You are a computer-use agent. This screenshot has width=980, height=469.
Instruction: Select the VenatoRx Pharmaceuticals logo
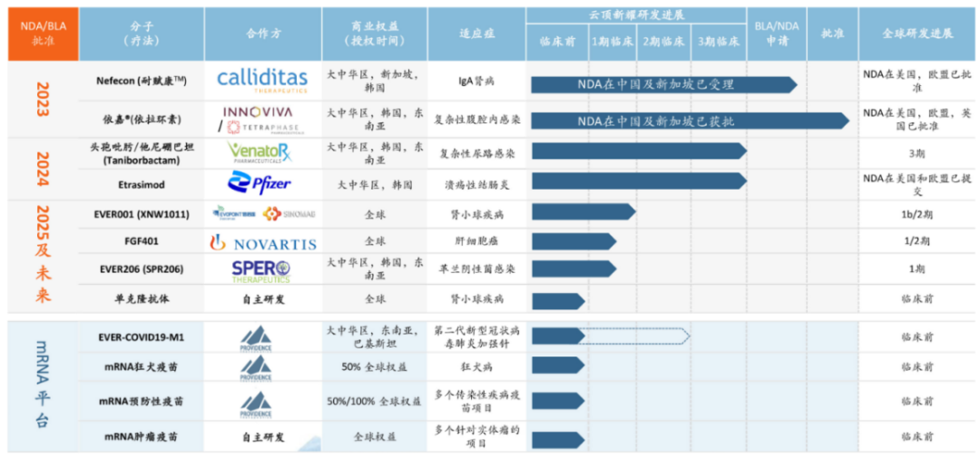[x=262, y=153]
